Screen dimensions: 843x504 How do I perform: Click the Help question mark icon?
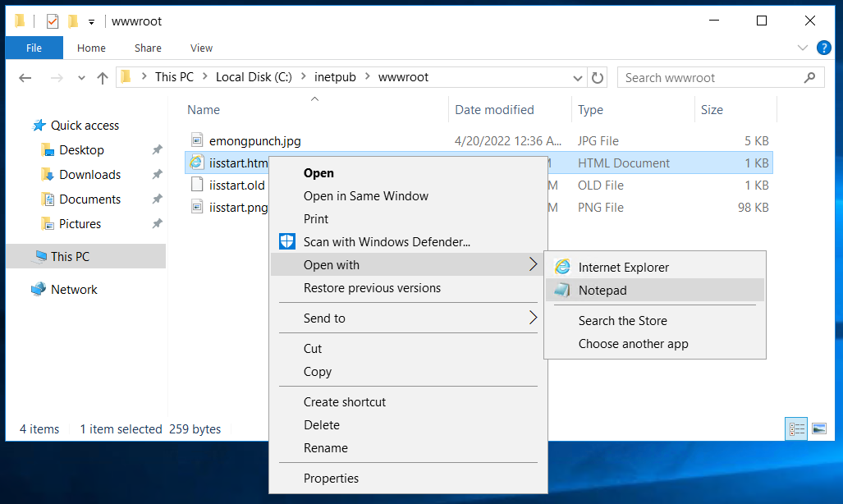(823, 48)
